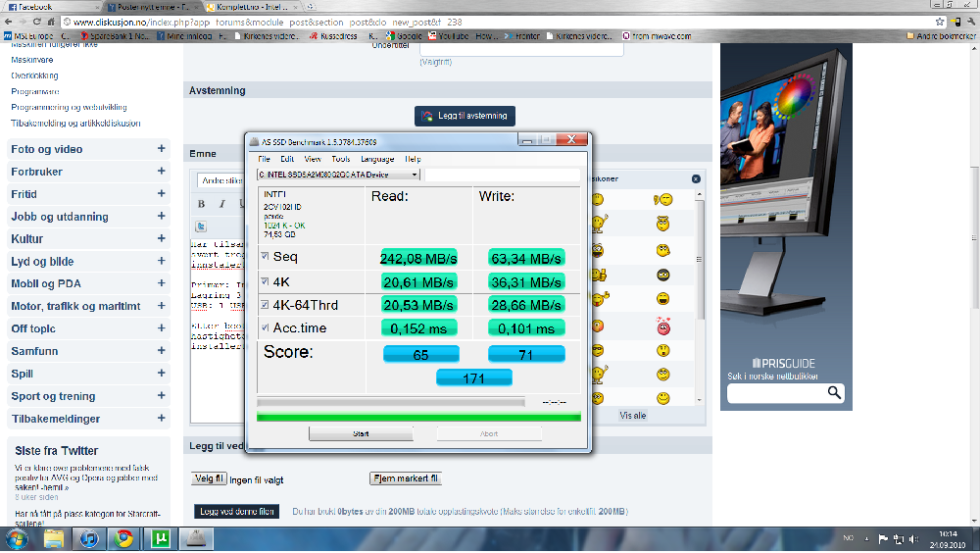This screenshot has width=980, height=553.
Task: Click the Legg til avstemning button
Action: click(465, 116)
